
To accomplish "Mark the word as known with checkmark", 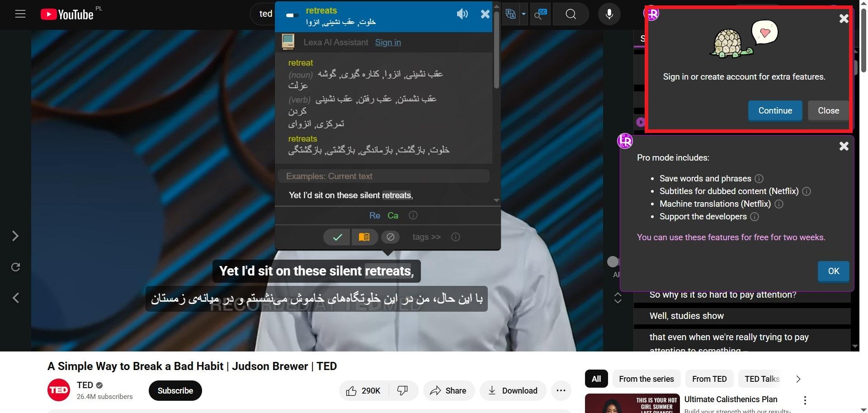I will point(337,237).
